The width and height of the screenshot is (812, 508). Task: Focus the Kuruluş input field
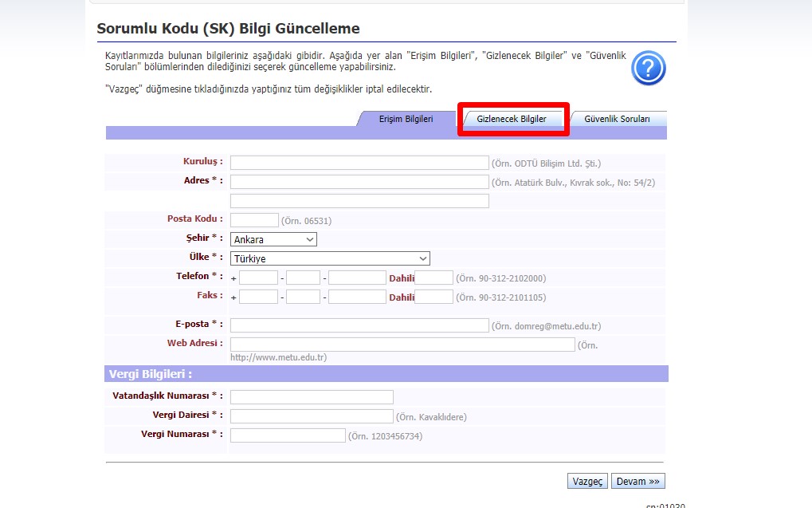point(359,163)
